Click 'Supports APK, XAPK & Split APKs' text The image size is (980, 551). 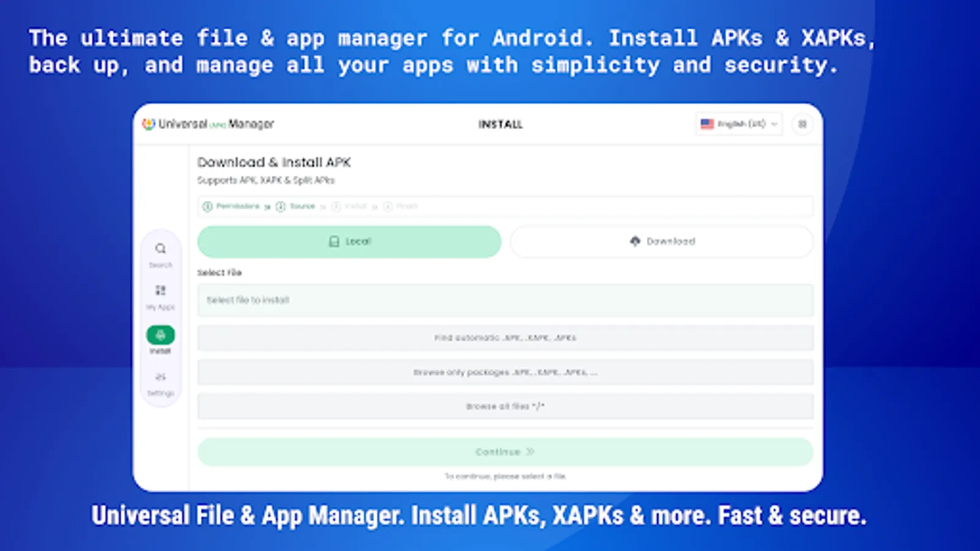[x=266, y=181]
